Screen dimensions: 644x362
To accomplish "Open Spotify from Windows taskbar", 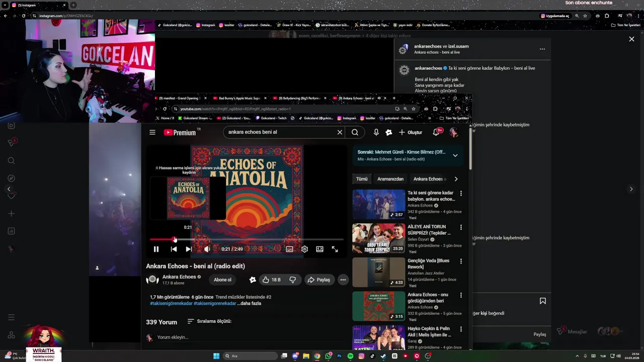I will pos(350,356).
